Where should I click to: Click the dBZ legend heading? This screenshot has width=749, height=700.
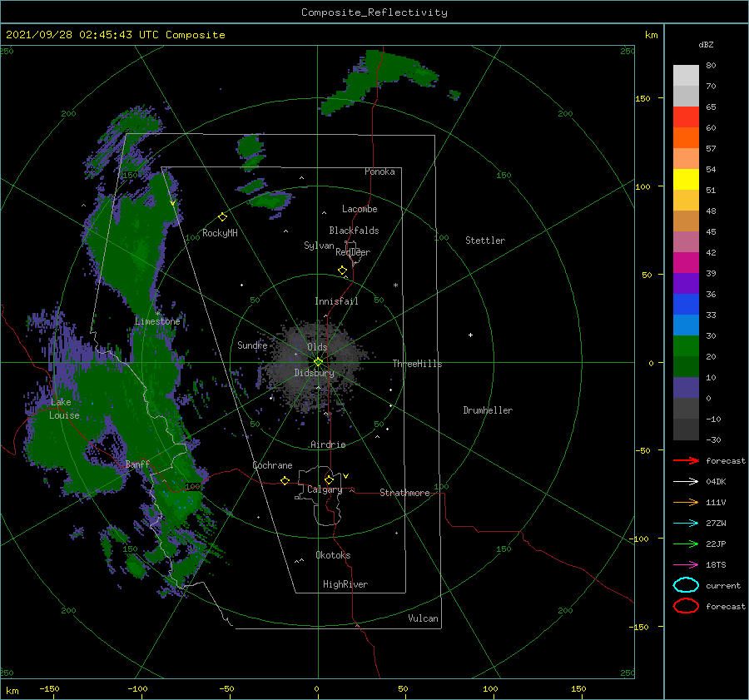coord(706,44)
